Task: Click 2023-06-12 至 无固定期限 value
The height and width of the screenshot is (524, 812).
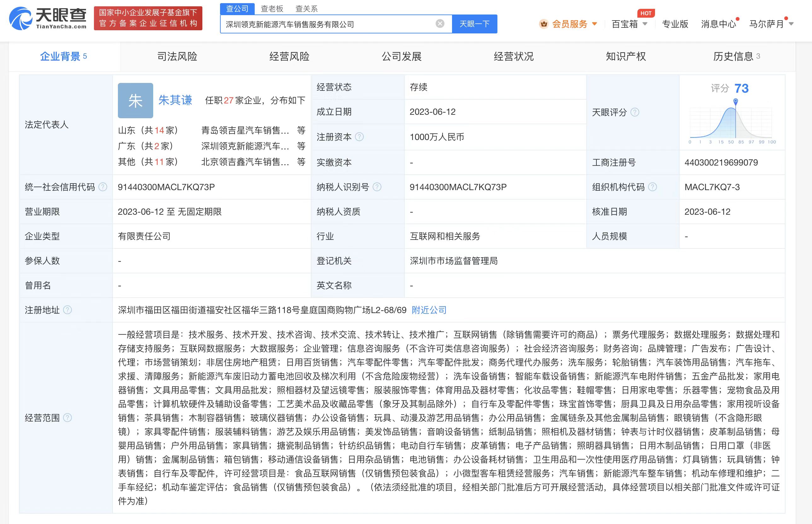Action: (170, 212)
